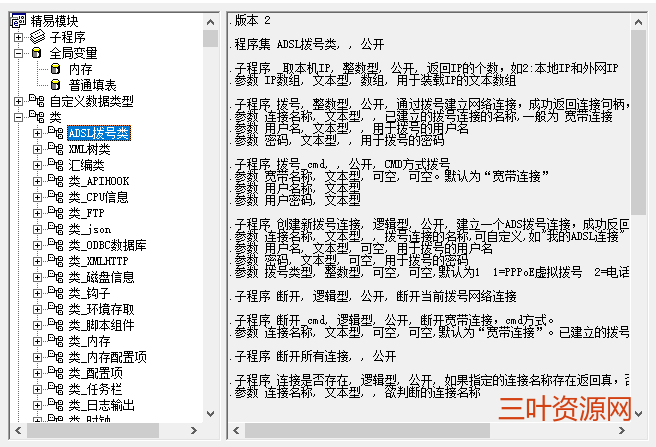This screenshot has height=447, width=656.
Task: Select 类_ODBC数据库 in the tree
Action: click(107, 245)
